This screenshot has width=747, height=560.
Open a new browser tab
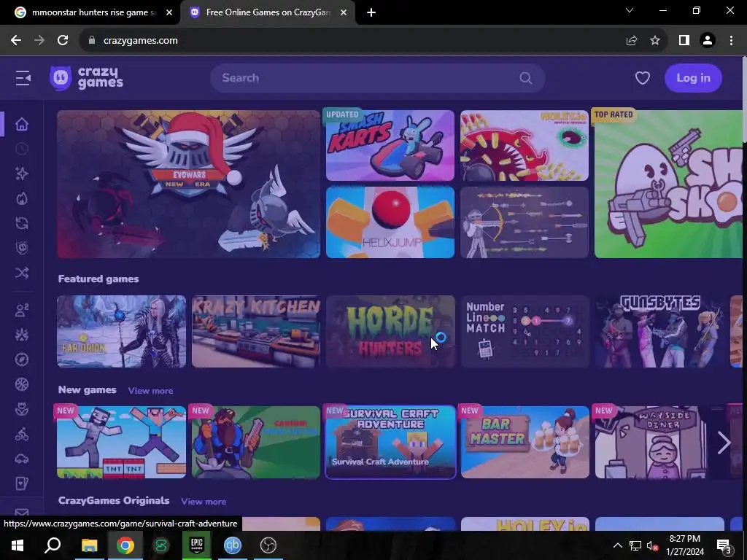point(371,13)
